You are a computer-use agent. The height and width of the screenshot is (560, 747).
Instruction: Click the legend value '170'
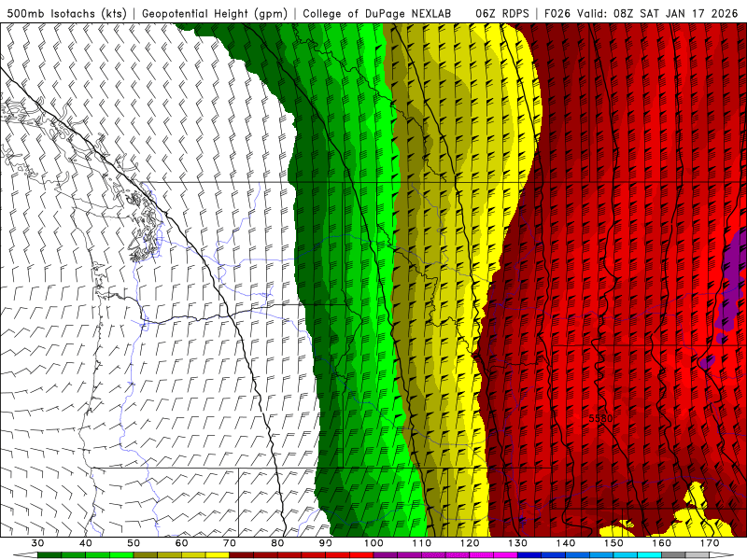[710, 543]
